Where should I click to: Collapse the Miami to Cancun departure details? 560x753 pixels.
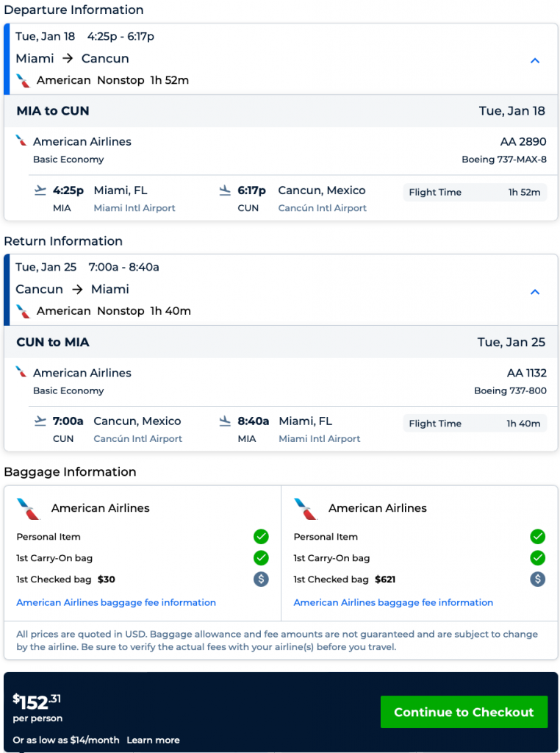(x=535, y=61)
